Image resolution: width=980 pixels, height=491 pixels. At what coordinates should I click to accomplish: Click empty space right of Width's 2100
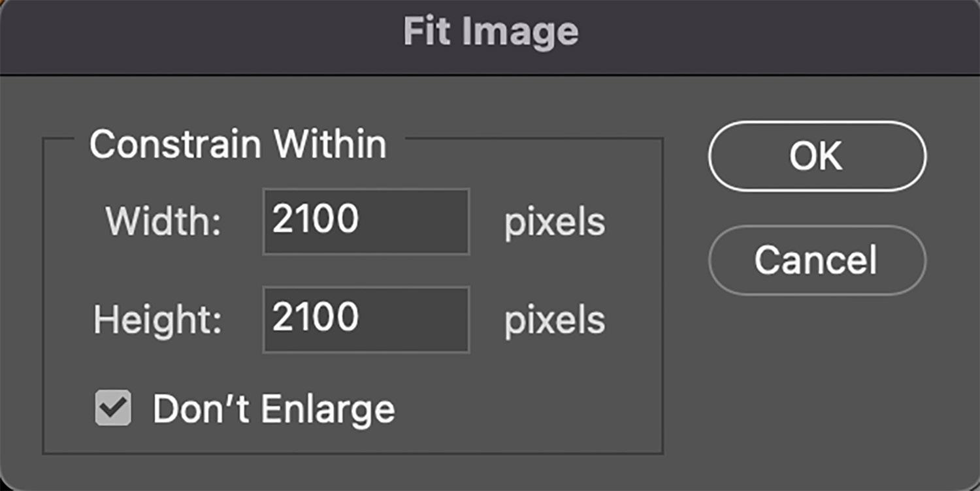tap(418, 221)
